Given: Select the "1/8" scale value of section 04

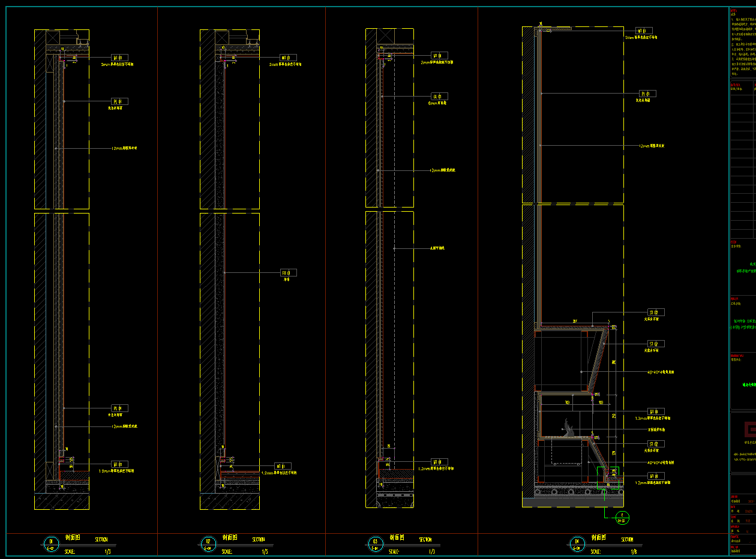Looking at the screenshot, I should click(634, 551).
